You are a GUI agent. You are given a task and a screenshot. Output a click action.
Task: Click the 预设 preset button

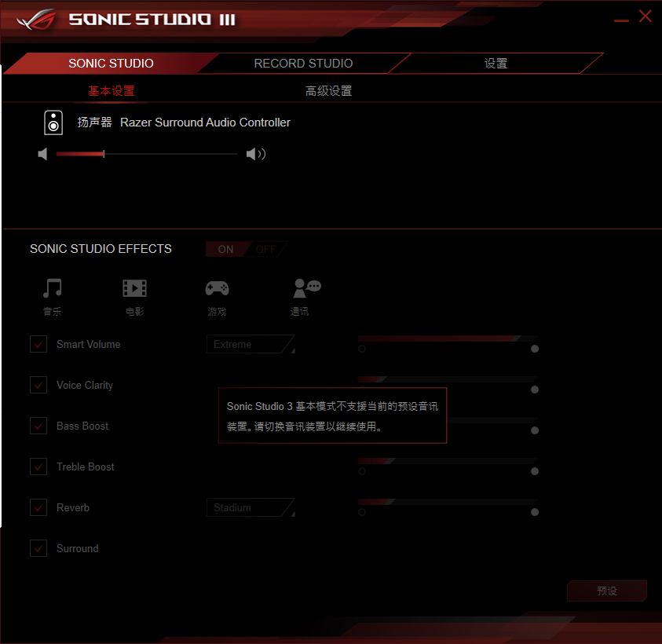pos(607,591)
